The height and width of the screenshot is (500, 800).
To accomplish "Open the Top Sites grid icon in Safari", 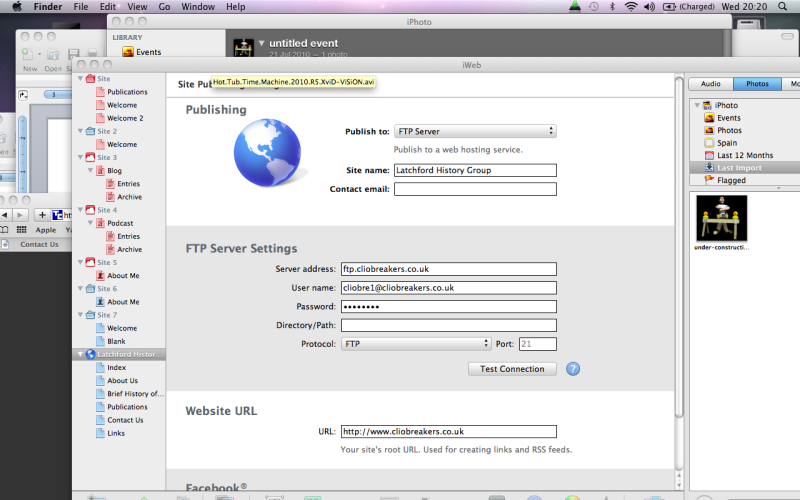I will (21, 230).
